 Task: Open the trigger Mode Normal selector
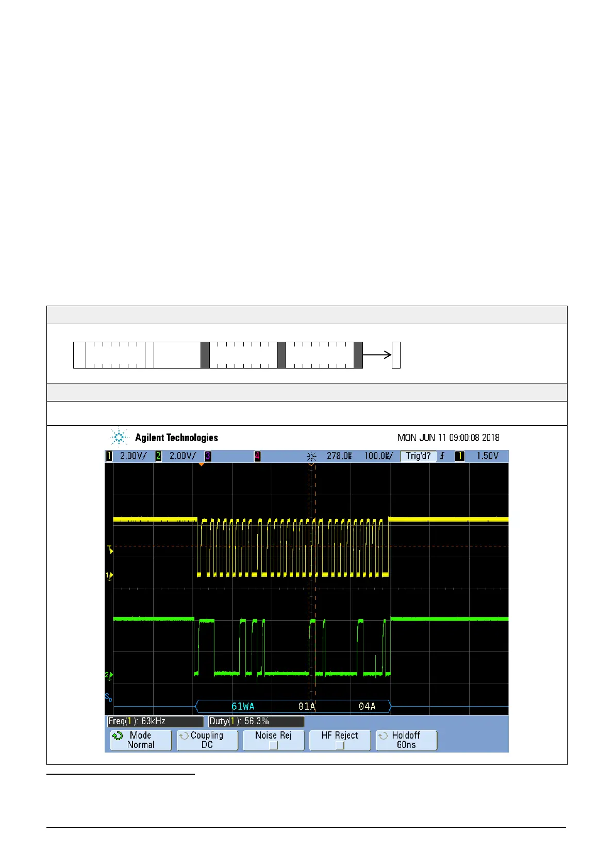pos(141,740)
